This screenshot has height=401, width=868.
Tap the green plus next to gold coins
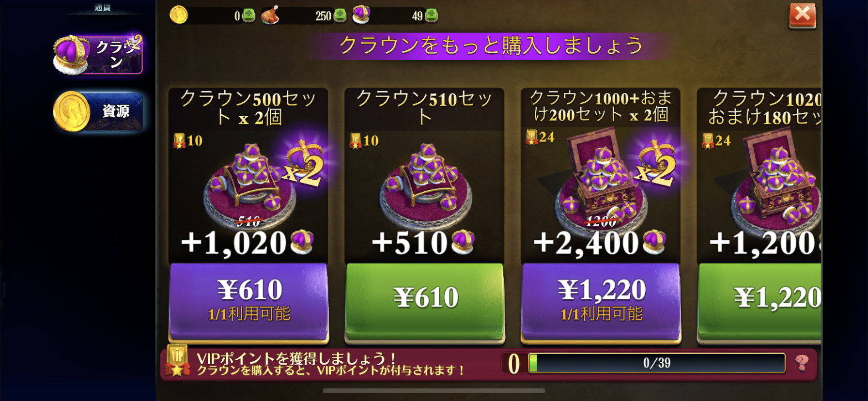pos(248,15)
